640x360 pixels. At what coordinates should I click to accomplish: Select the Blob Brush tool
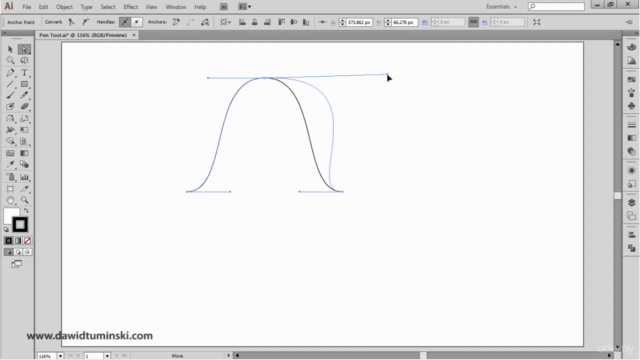[x=10, y=107]
